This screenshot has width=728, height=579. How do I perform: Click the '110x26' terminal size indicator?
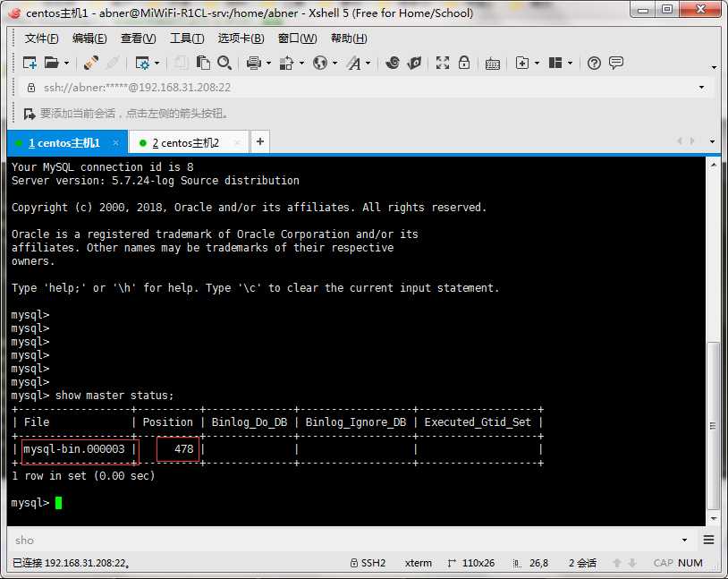(x=471, y=563)
